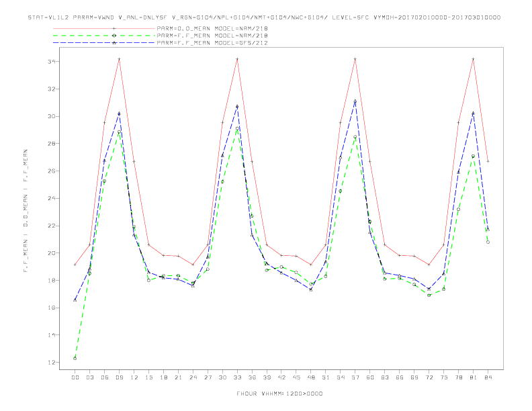Screen dimensions: 532x411
Task: Click x-axis tick label 15
Action: point(148,377)
